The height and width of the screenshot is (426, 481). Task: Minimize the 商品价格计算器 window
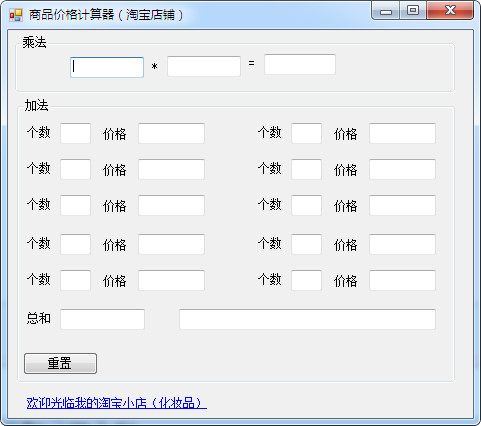point(386,11)
